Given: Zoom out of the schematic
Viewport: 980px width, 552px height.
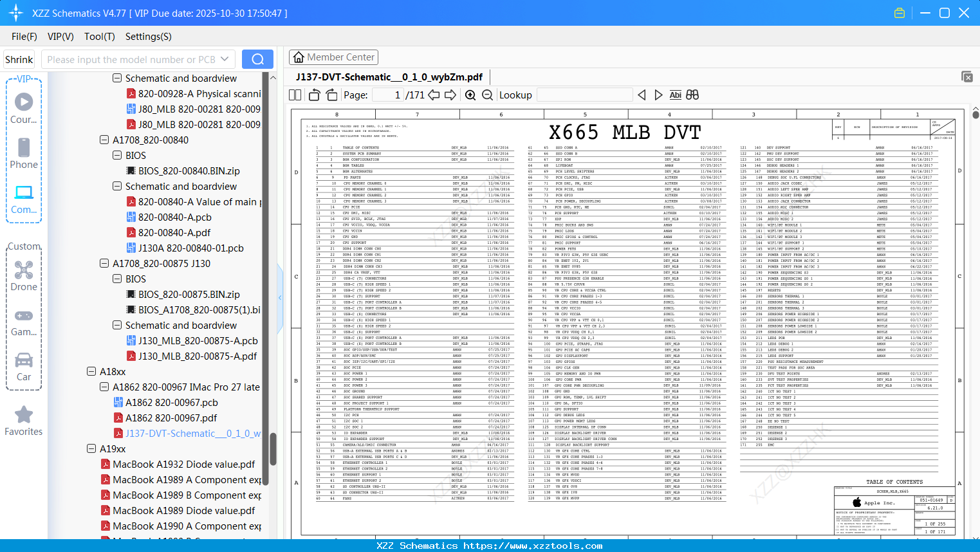Looking at the screenshot, I should click(488, 95).
